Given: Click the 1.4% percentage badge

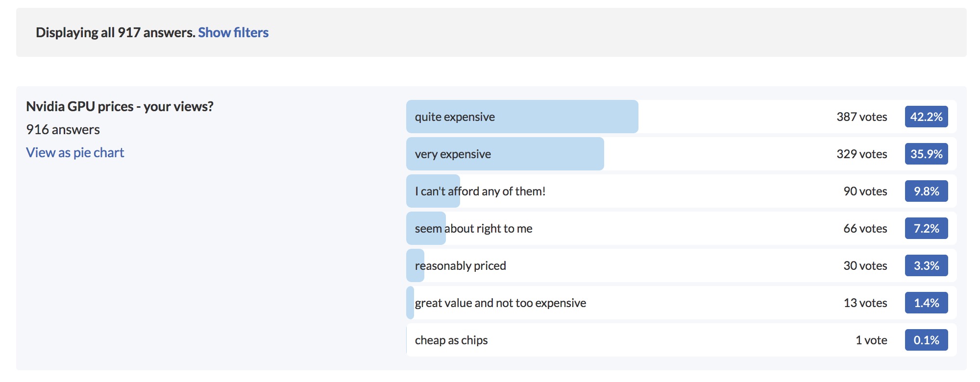Looking at the screenshot, I should [926, 303].
